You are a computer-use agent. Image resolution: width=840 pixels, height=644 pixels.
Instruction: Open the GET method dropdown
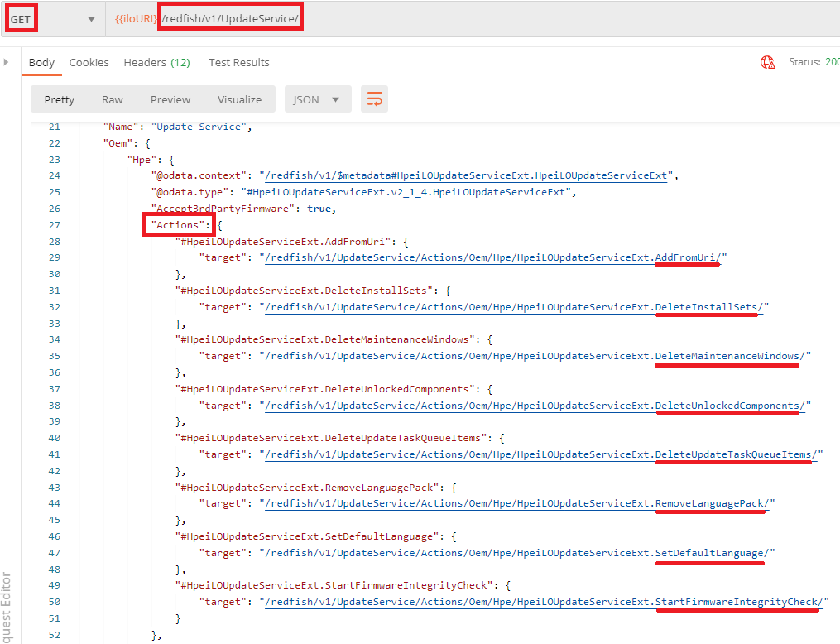pos(90,19)
